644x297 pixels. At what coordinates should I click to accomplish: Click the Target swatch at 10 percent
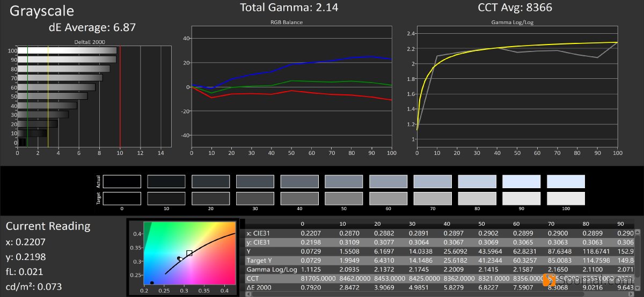166,198
